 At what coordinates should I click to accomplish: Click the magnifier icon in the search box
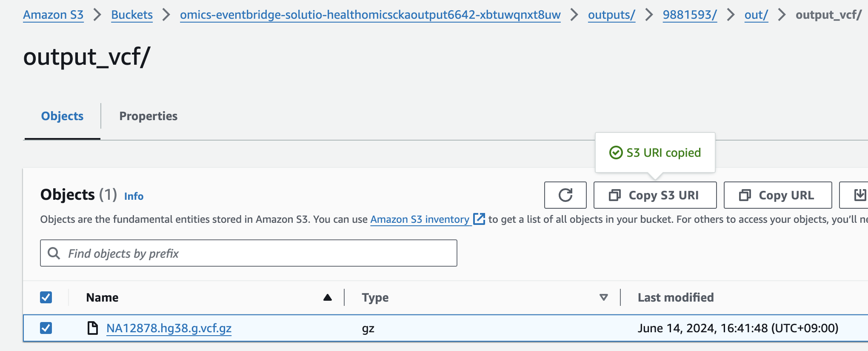(54, 253)
